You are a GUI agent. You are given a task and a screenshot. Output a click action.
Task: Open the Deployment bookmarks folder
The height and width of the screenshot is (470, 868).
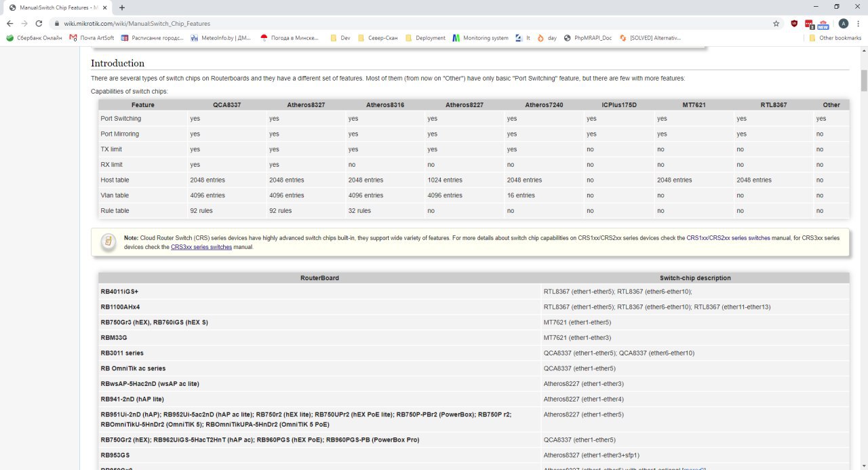pyautogui.click(x=425, y=38)
